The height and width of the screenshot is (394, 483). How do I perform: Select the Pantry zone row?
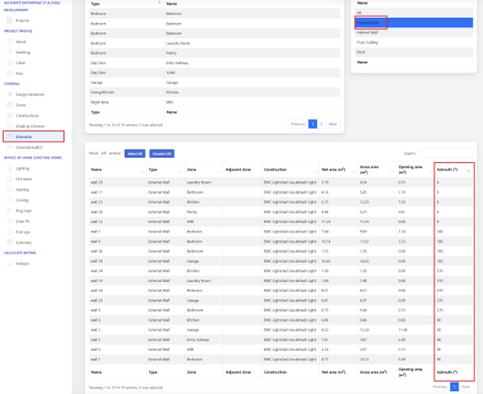[x=214, y=53]
